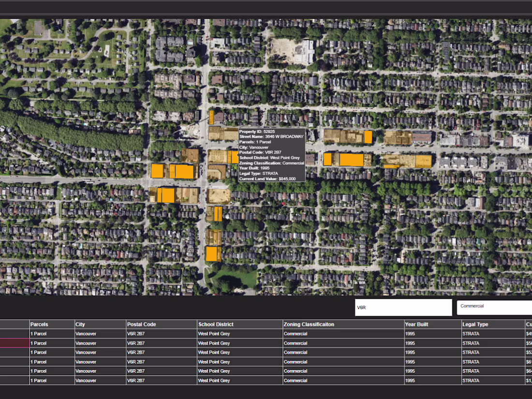This screenshot has width=532, height=399.
Task: Click Property ID: 52925 in the map tooltip
Action: (257, 132)
